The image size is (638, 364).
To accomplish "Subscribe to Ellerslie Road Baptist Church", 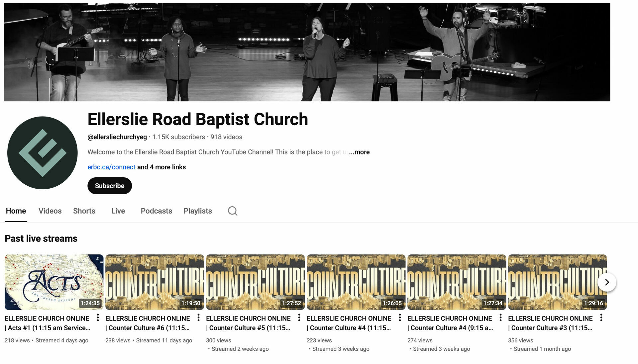I will point(110,186).
